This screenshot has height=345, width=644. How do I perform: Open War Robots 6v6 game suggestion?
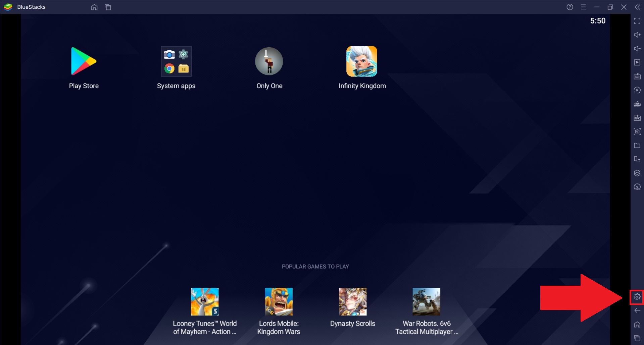(x=427, y=302)
